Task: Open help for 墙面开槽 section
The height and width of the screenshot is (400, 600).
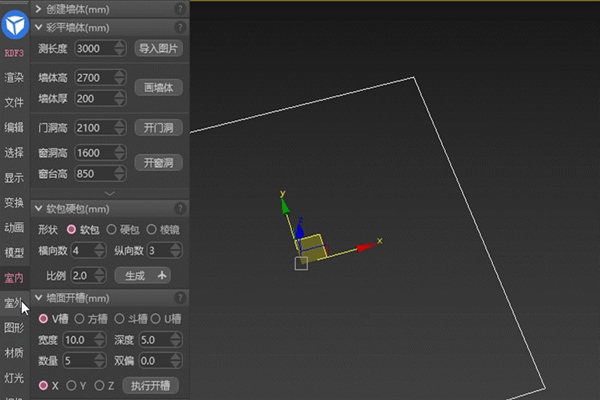Action: (180, 298)
